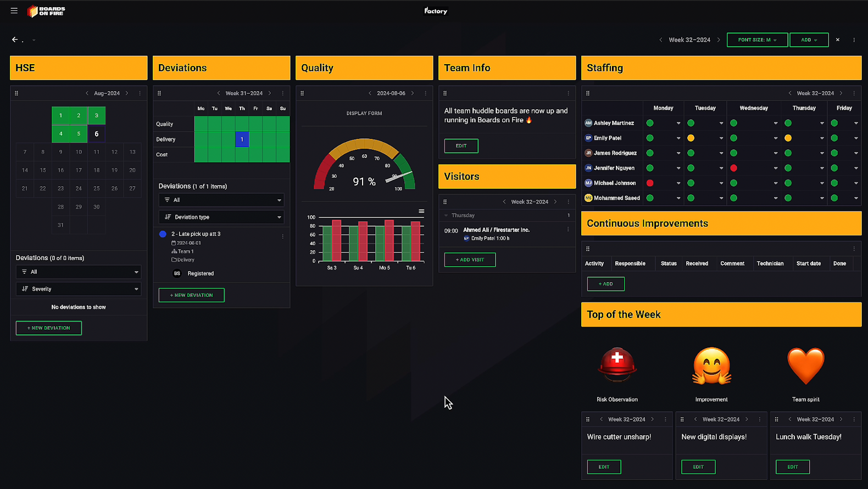Close the board with the X icon
This screenshot has width=868, height=489.
[x=838, y=40]
